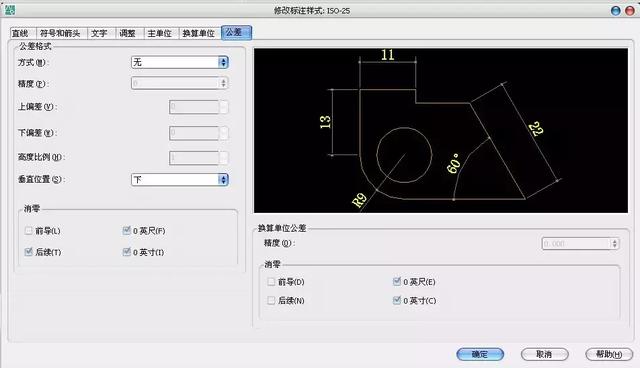Click the blue help button in title bar
The width and height of the screenshot is (640, 368).
click(x=616, y=11)
